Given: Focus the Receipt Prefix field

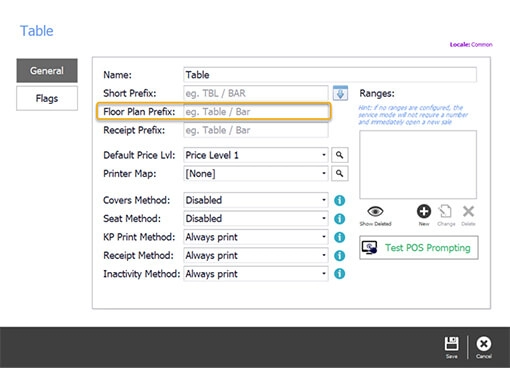Looking at the screenshot, I should [256, 130].
